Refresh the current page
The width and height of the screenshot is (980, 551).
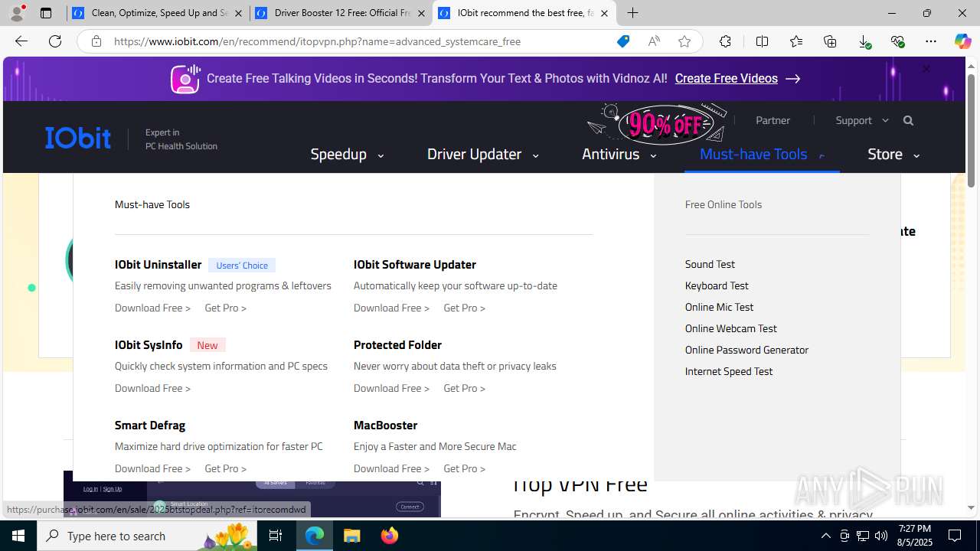pyautogui.click(x=55, y=41)
